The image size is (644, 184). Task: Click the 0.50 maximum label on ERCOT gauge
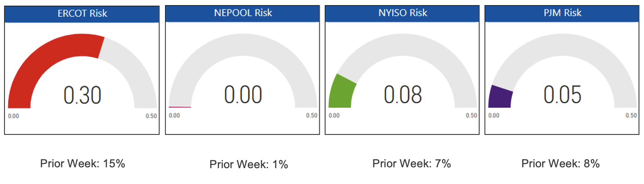(x=151, y=116)
